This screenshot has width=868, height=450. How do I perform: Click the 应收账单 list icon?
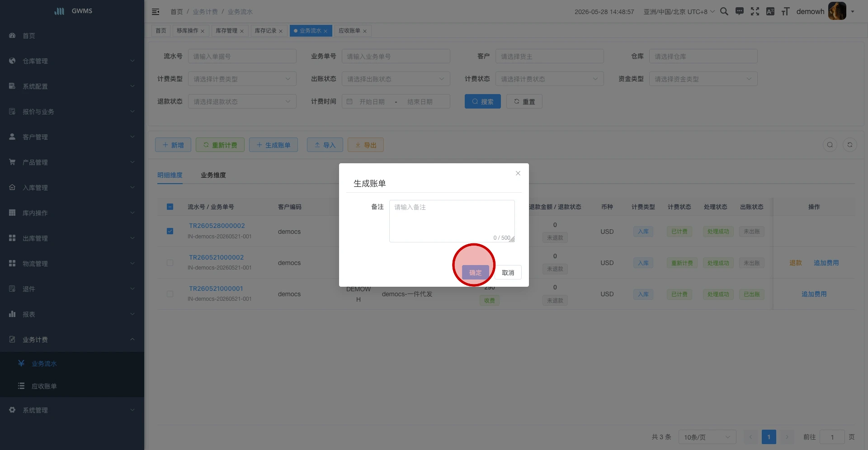pyautogui.click(x=21, y=386)
